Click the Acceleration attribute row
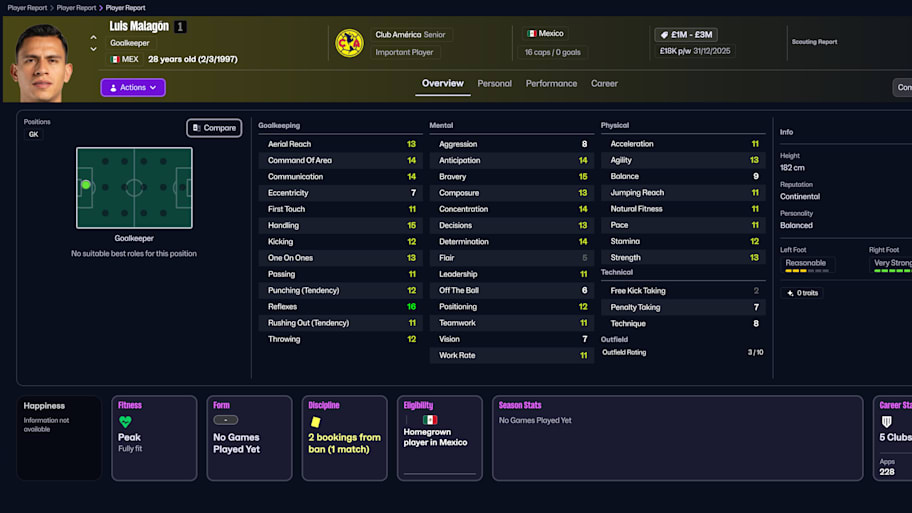Screen dimensions: 912x513 [683, 144]
